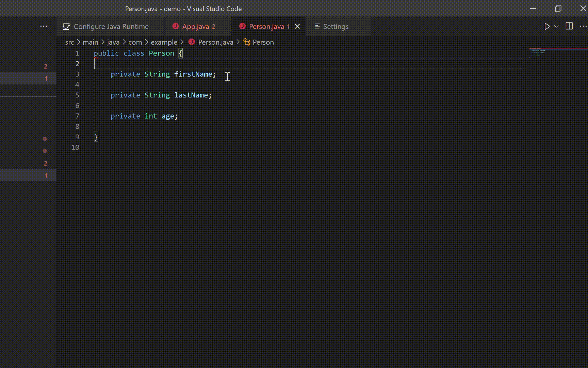Switch to the App.java tab

point(195,27)
